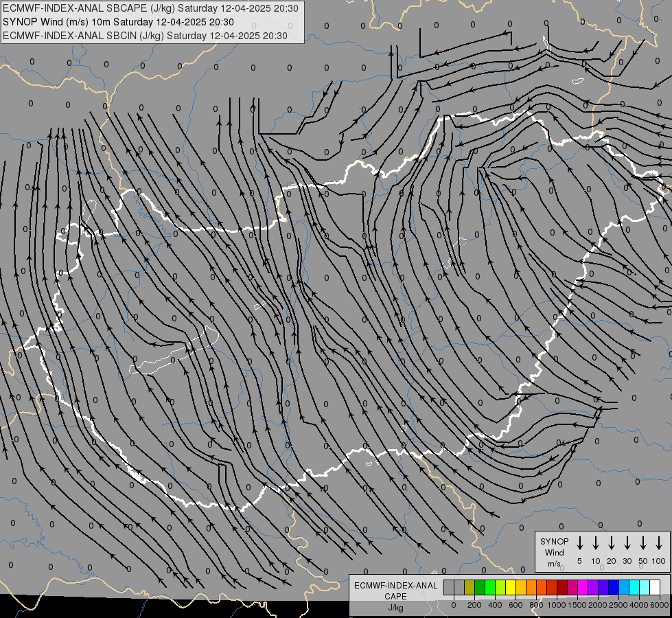Pick the purple swatch left of 2000 tick
Screen dimensions: 672x618
[x=592, y=587]
